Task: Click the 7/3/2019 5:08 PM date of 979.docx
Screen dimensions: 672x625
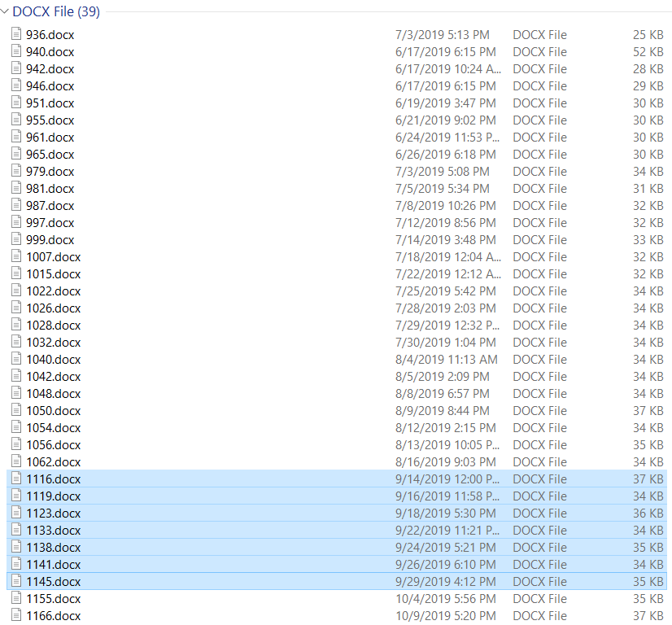Action: coord(442,171)
